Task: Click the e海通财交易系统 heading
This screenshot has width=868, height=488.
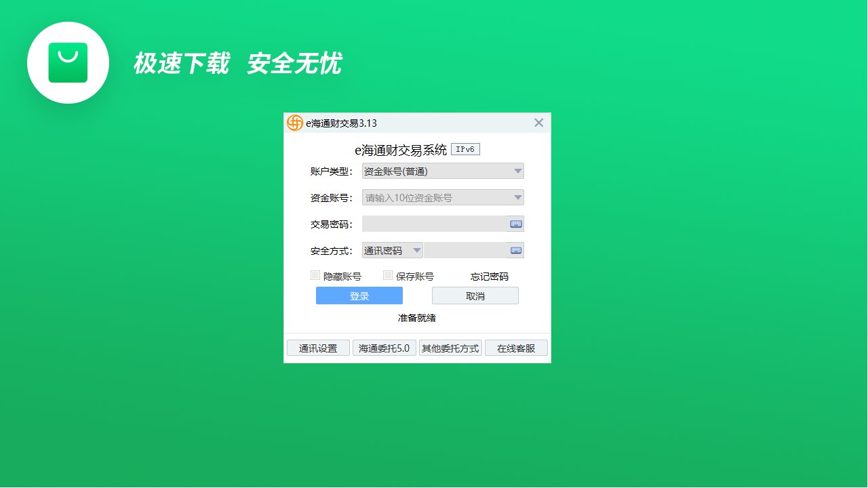Action: [x=401, y=150]
